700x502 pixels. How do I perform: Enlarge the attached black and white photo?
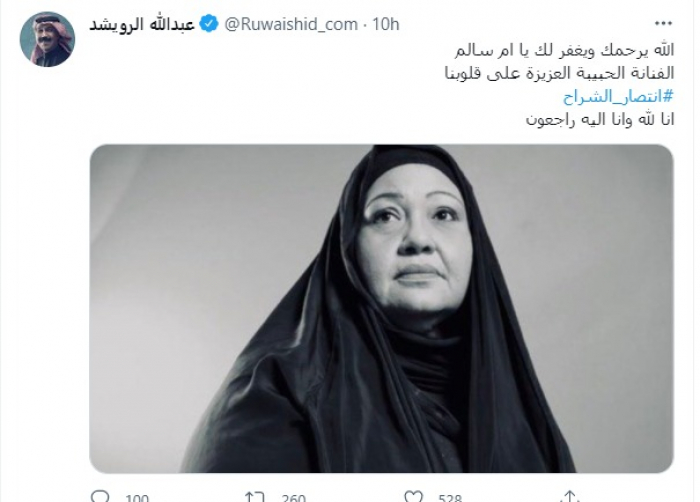[x=381, y=309]
